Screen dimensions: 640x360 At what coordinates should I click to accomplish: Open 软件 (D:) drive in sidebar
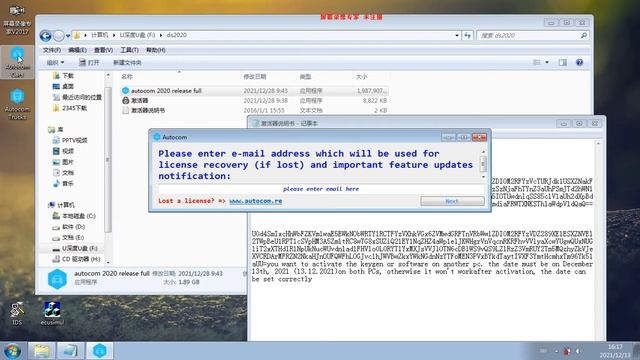69,227
